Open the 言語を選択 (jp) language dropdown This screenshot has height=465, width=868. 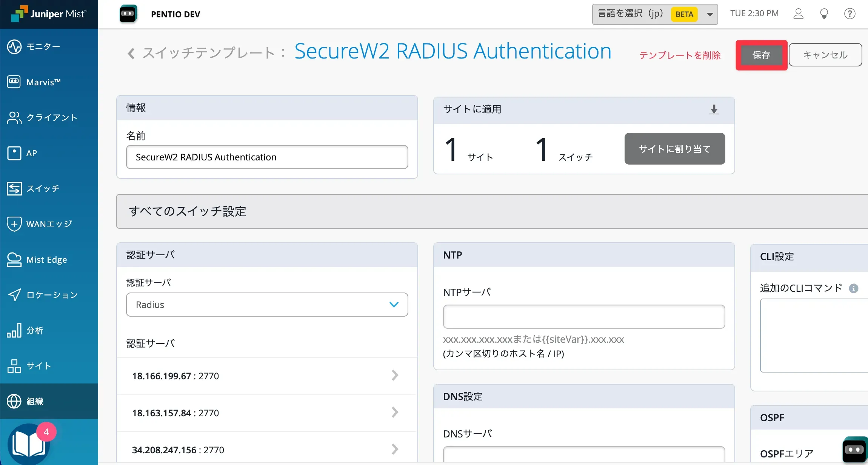tap(655, 14)
